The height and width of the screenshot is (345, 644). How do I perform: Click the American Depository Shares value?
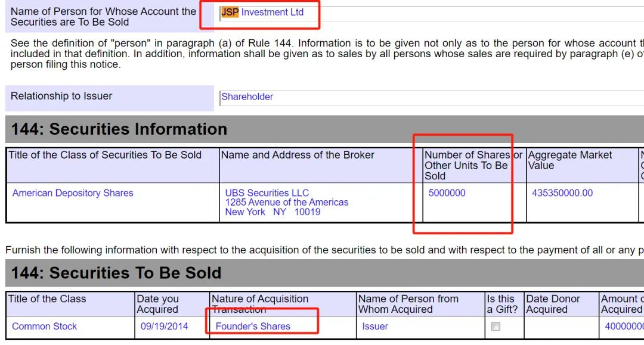tap(73, 193)
